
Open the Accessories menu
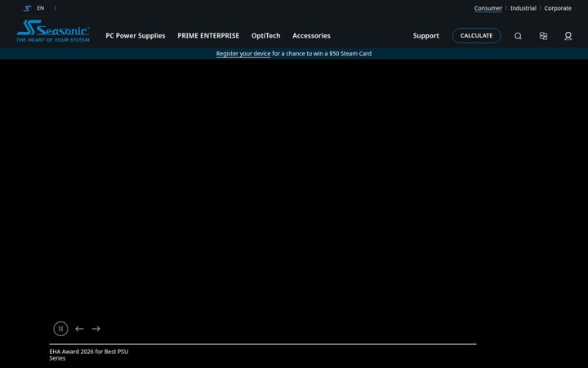311,36
